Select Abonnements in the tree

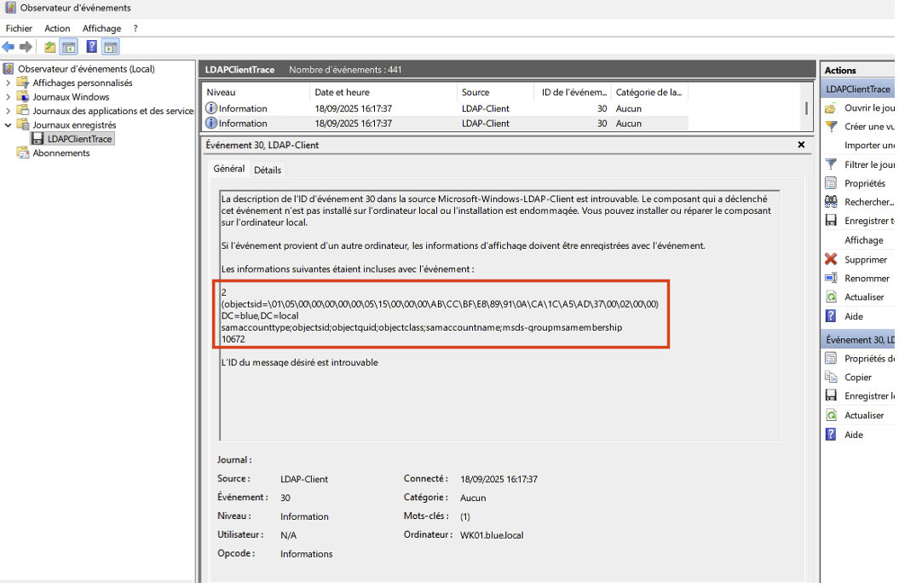61,153
